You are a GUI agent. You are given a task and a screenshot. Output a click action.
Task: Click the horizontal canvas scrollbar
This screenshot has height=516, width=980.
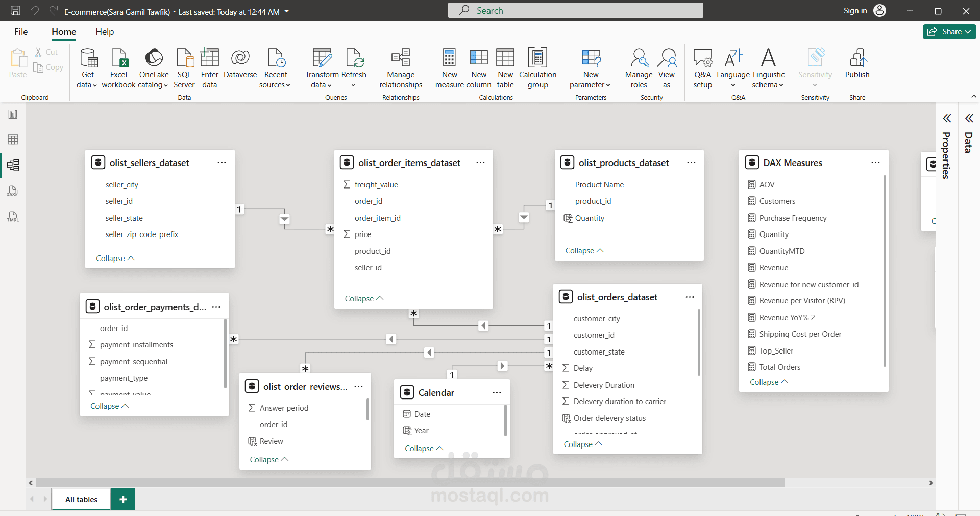click(410, 483)
